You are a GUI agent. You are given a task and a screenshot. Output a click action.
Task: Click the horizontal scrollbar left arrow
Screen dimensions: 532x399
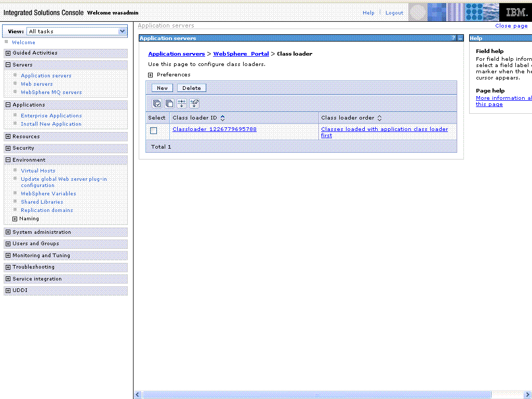pyautogui.click(x=137, y=395)
